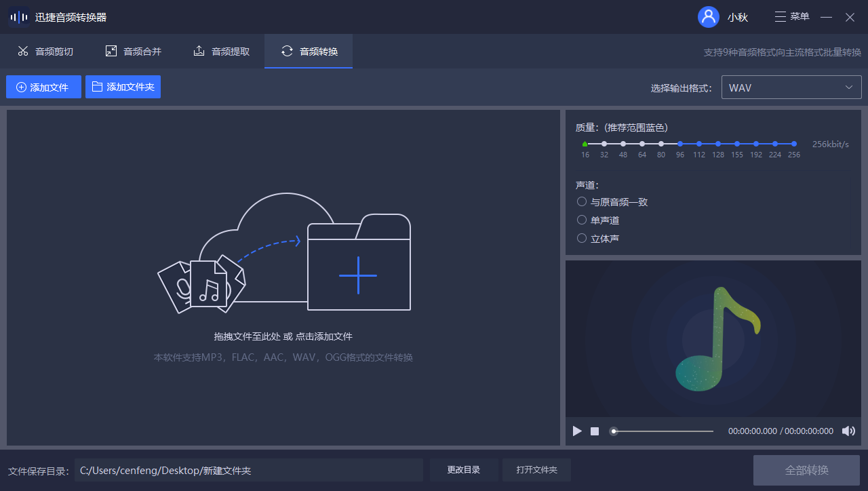Set quality slider to 48
Image resolution: width=868 pixels, height=491 pixels.
[x=623, y=144]
